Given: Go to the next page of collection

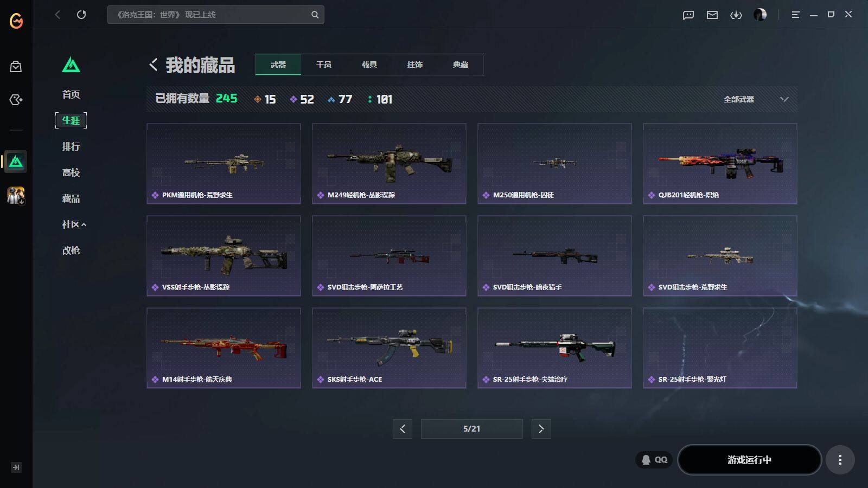Looking at the screenshot, I should click(541, 429).
